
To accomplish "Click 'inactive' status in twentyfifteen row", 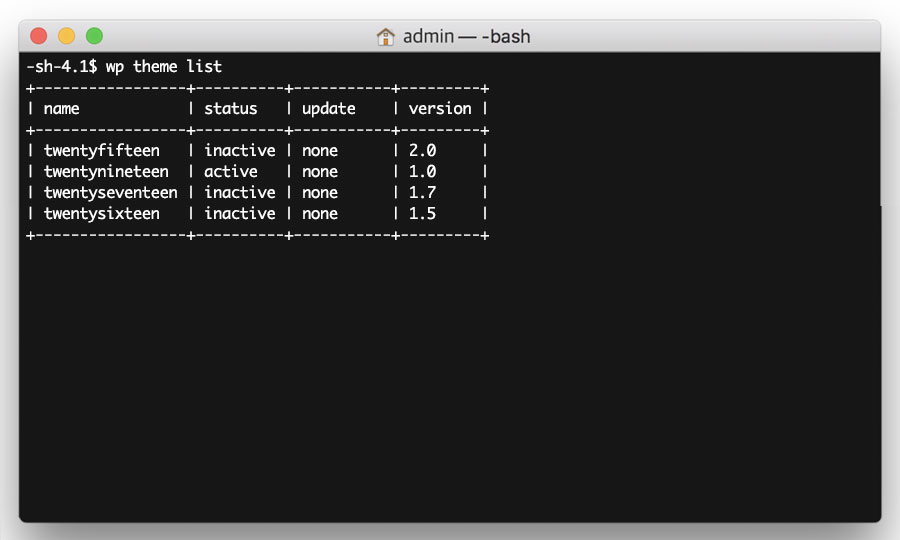I will [240, 150].
